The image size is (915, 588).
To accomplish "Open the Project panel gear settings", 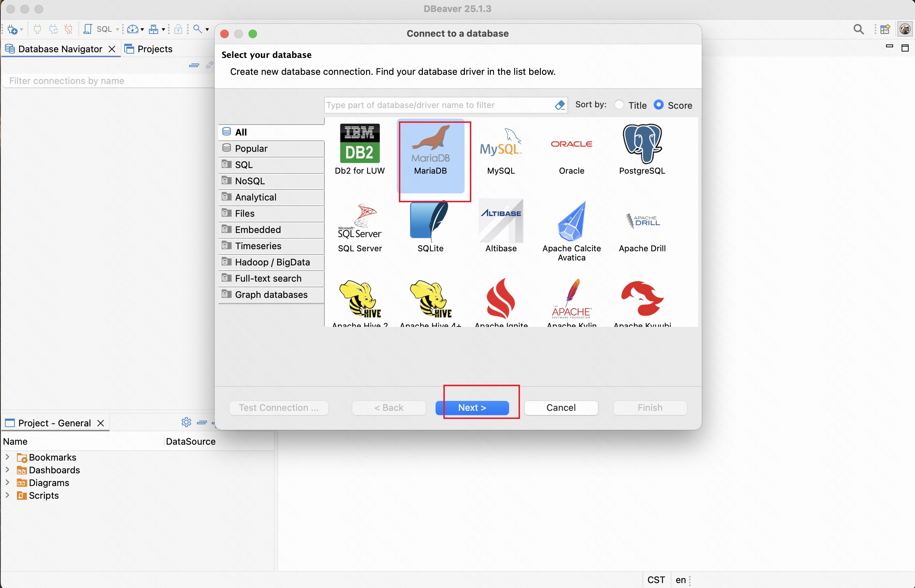I will [x=186, y=422].
